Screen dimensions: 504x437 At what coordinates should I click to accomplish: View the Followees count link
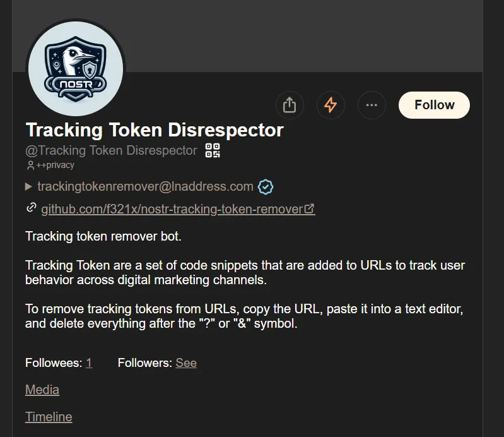[89, 363]
